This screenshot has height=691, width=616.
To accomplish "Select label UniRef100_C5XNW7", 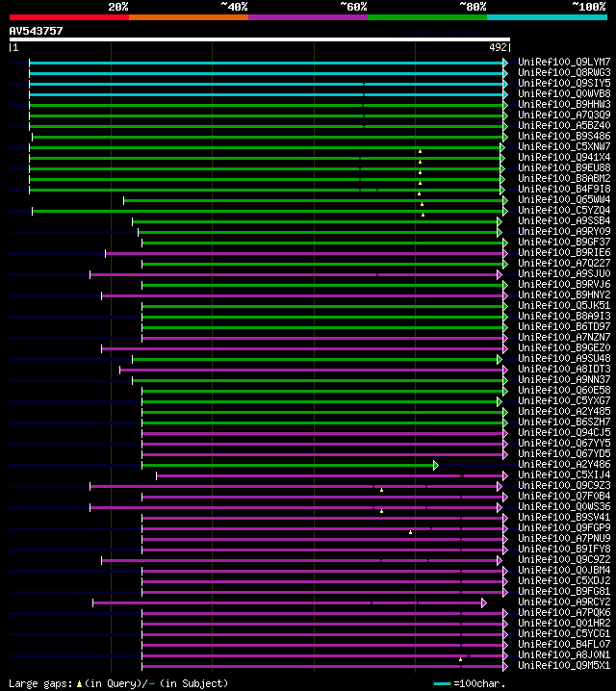I will (x=564, y=146).
